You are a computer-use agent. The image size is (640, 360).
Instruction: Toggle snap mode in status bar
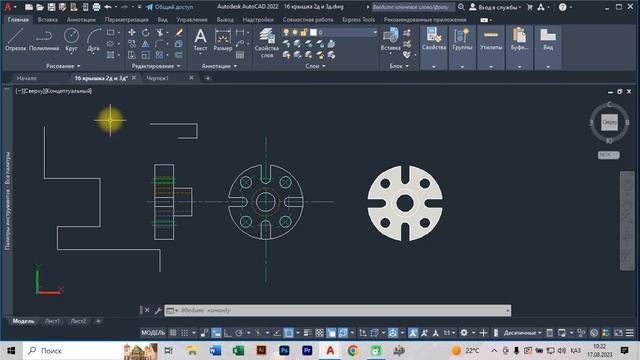(x=184, y=333)
